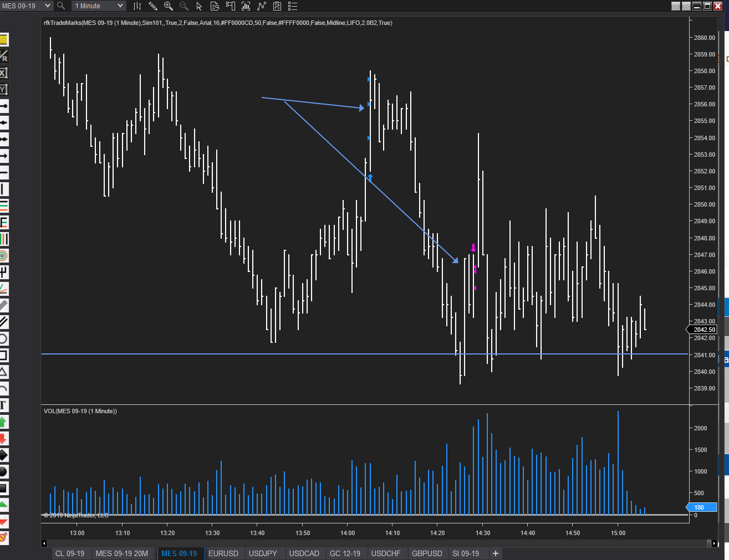The image size is (729, 560).
Task: Select the ellipse drawing tool
Action: [3, 338]
